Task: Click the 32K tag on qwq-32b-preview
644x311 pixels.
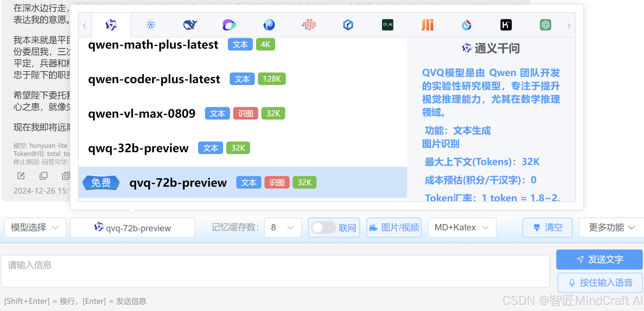Action: click(238, 148)
